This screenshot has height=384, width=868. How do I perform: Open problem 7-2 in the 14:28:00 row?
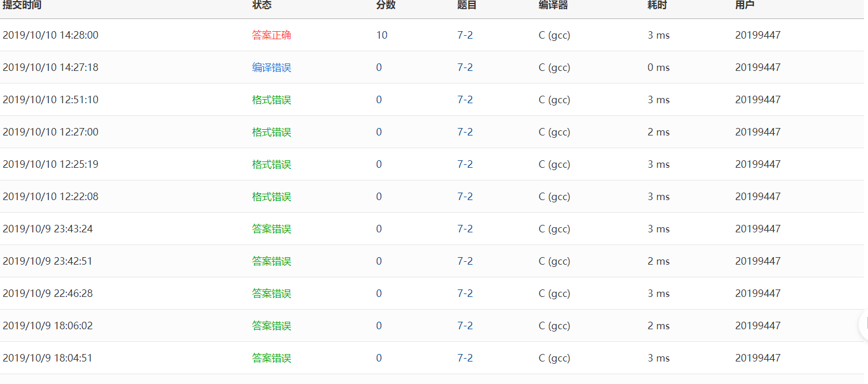pos(465,35)
